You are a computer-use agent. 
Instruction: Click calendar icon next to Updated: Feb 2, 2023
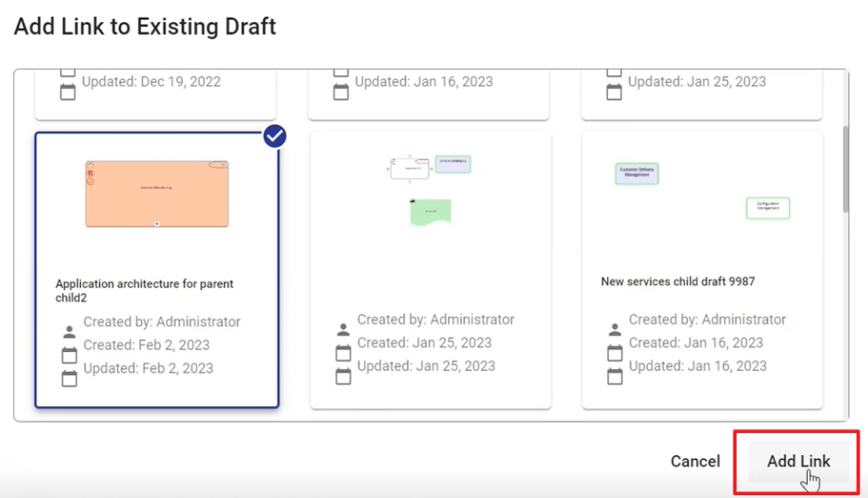pyautogui.click(x=69, y=378)
